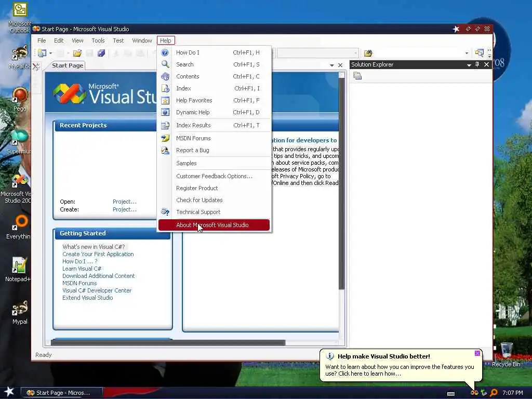Open the View menu
The width and height of the screenshot is (532, 399).
[x=77, y=41]
